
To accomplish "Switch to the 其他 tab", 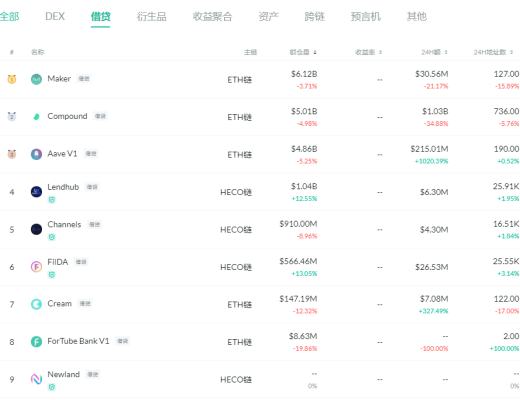I will coord(417,16).
